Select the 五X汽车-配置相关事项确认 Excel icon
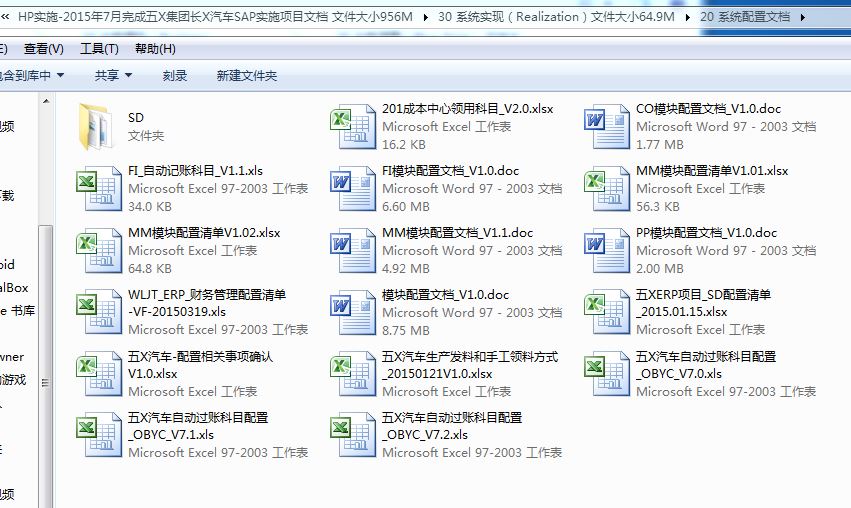The height and width of the screenshot is (508, 851). tap(99, 374)
